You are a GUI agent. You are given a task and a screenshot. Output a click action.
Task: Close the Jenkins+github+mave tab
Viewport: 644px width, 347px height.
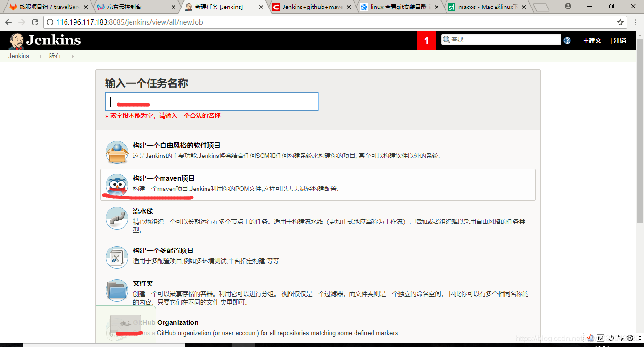tap(349, 7)
